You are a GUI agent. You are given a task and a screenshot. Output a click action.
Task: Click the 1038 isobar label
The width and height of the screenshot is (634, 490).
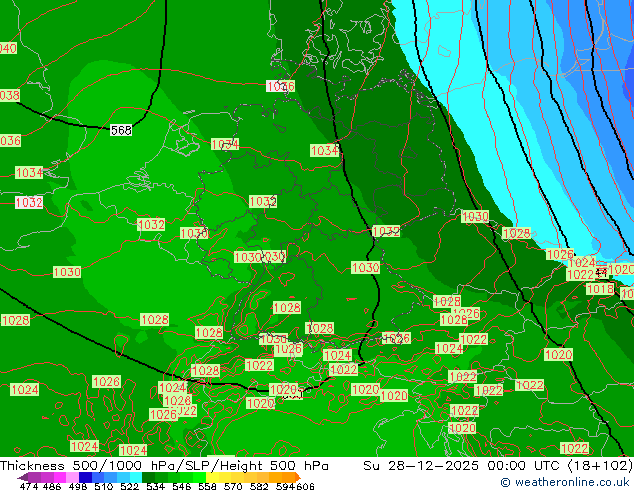point(10,95)
